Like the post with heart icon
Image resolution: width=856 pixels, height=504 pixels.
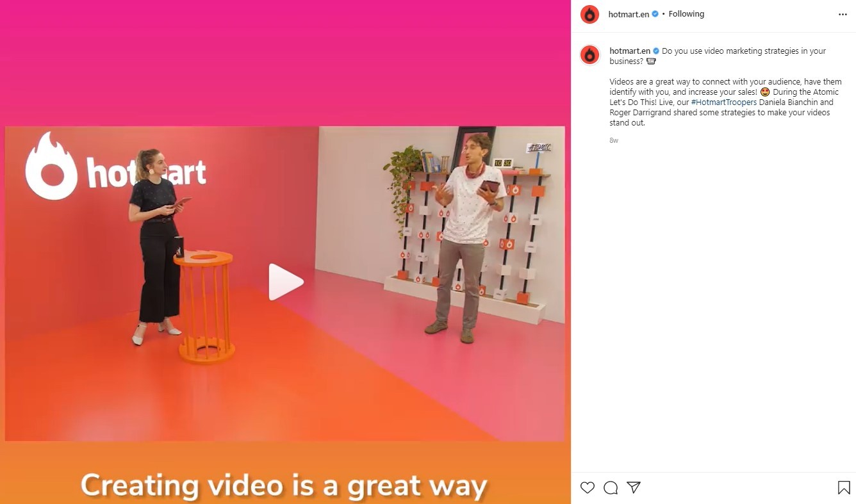(588, 488)
